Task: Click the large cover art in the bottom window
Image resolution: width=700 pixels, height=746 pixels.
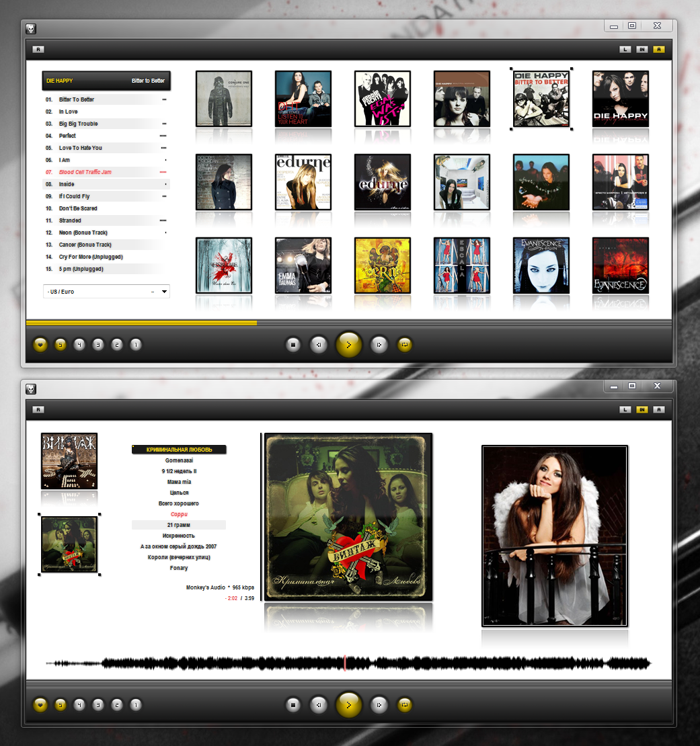Action: pos(348,517)
